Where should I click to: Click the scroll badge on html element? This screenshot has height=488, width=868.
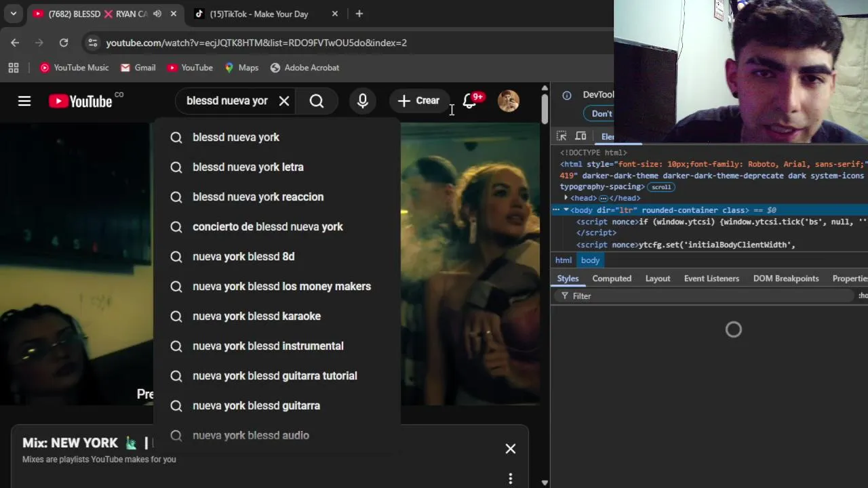point(661,187)
